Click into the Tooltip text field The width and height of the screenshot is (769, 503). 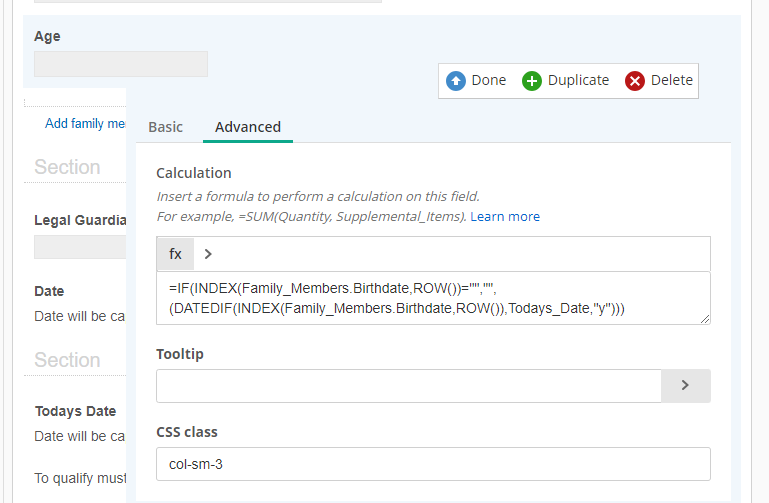click(x=409, y=385)
